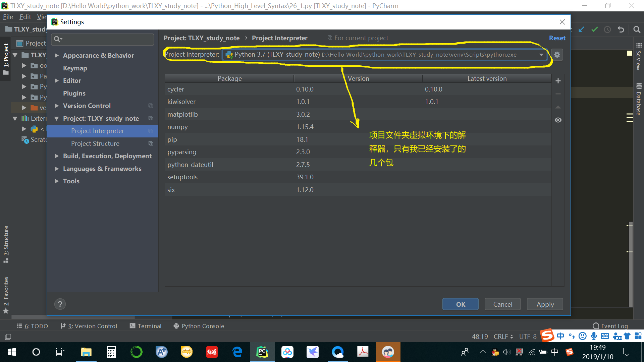The height and width of the screenshot is (362, 644).
Task: Expand the Build, Execution, Deployment section
Action: 57,156
